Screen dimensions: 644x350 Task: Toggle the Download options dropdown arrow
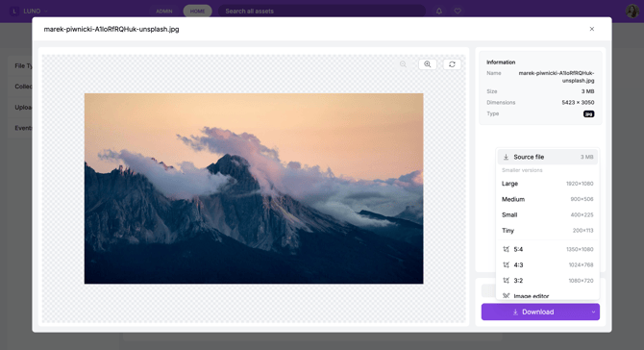(593, 312)
